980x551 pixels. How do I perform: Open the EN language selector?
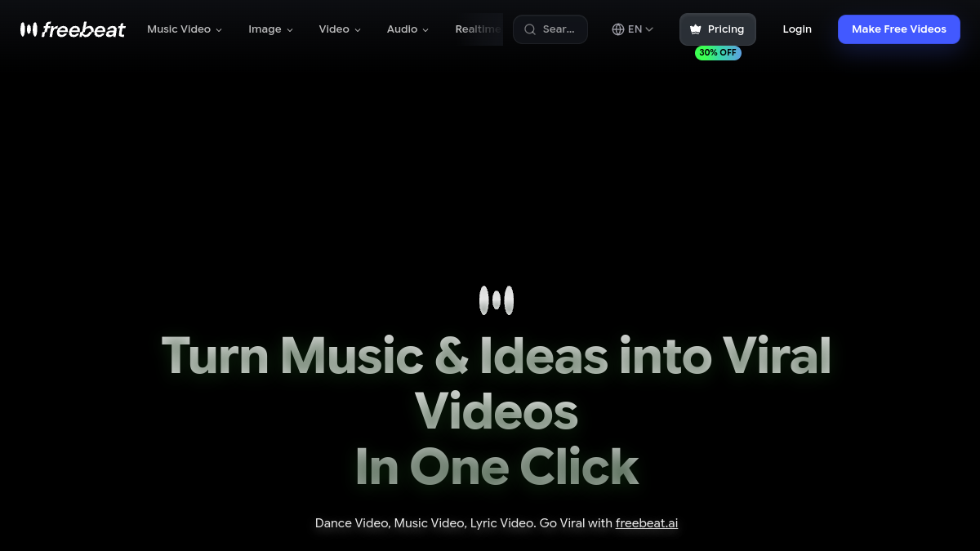click(633, 29)
